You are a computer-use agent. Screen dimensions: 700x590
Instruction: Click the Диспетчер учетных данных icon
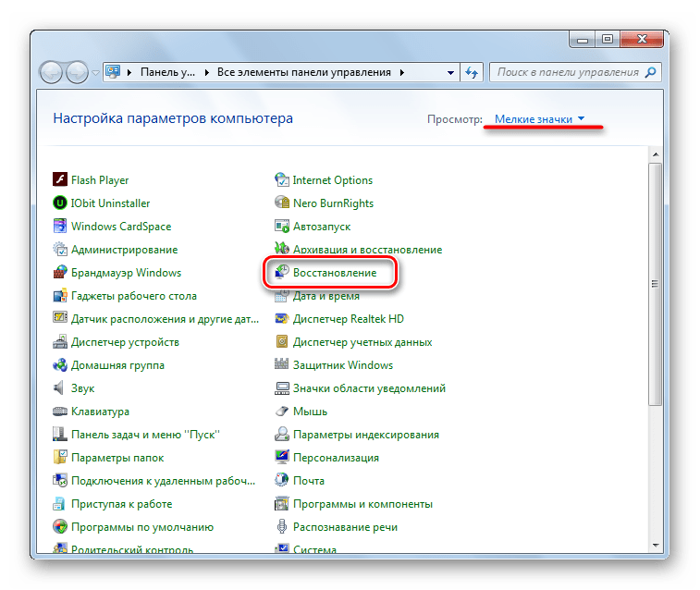282,342
